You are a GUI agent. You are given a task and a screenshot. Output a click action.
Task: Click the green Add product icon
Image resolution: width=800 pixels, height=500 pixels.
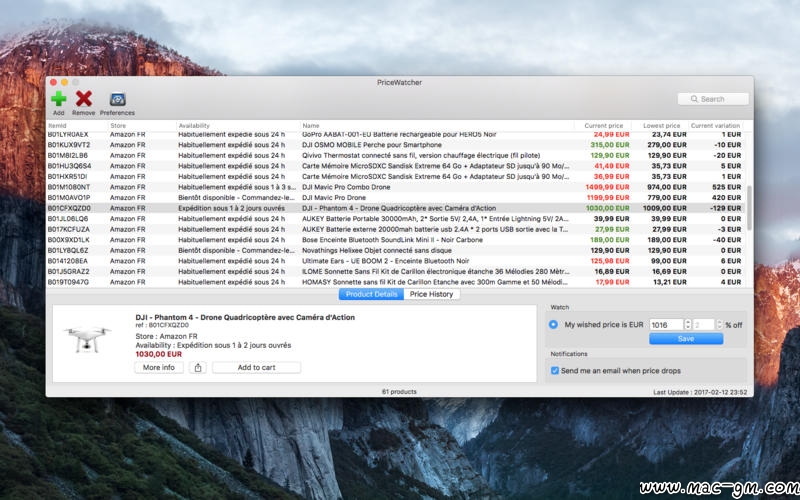59,98
